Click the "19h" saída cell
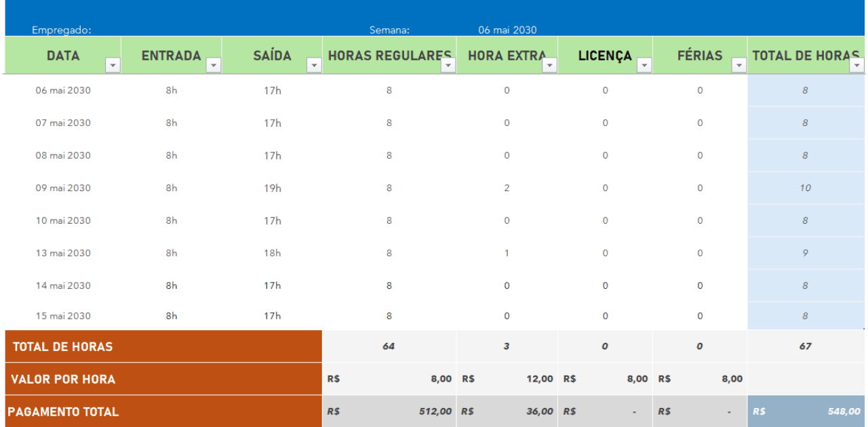868x427 pixels. tap(273, 188)
